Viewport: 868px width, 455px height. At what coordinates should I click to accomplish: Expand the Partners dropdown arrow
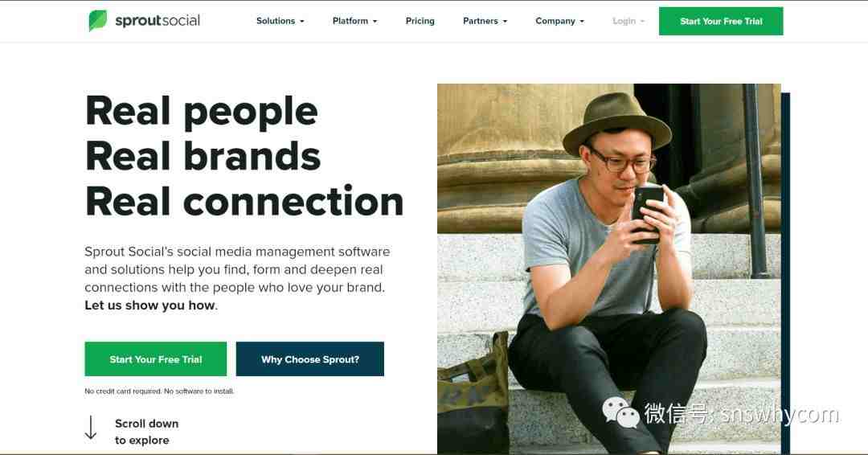[505, 22]
